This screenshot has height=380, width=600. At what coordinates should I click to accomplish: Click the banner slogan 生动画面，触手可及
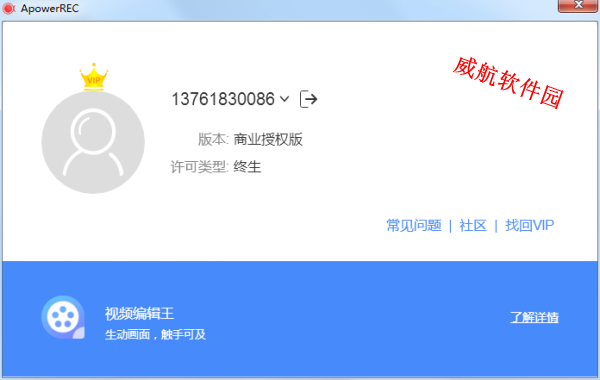coord(155,334)
